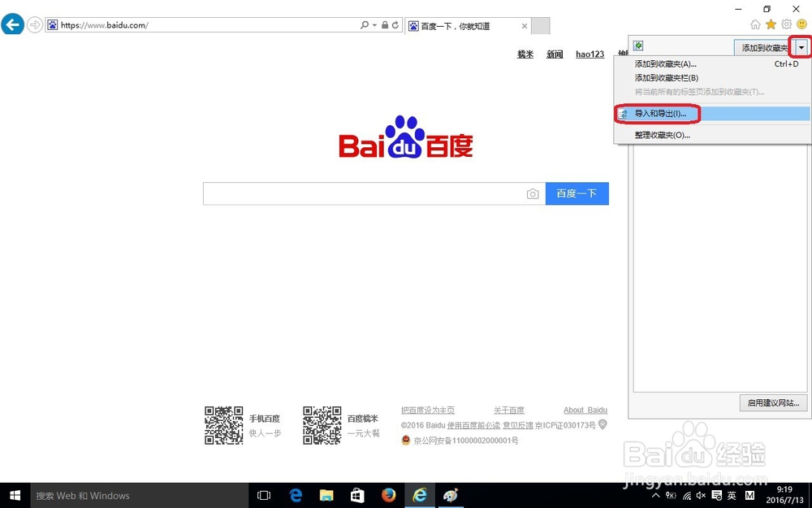The image size is (812, 508).
Task: Click the map pin icon beside ICP number
Action: coord(603,424)
